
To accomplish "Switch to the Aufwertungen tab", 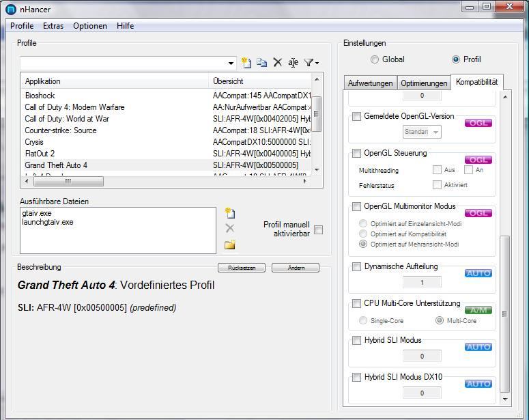I will pos(370,83).
